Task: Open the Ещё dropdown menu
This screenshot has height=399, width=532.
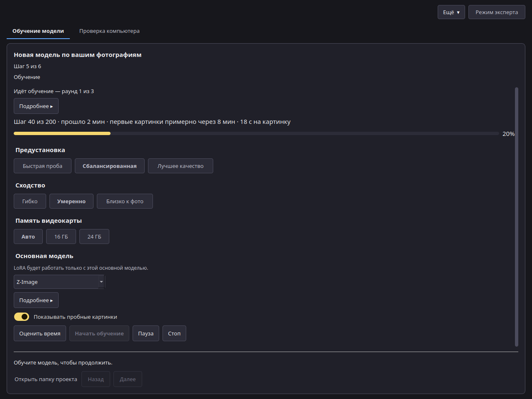Action: (x=451, y=12)
